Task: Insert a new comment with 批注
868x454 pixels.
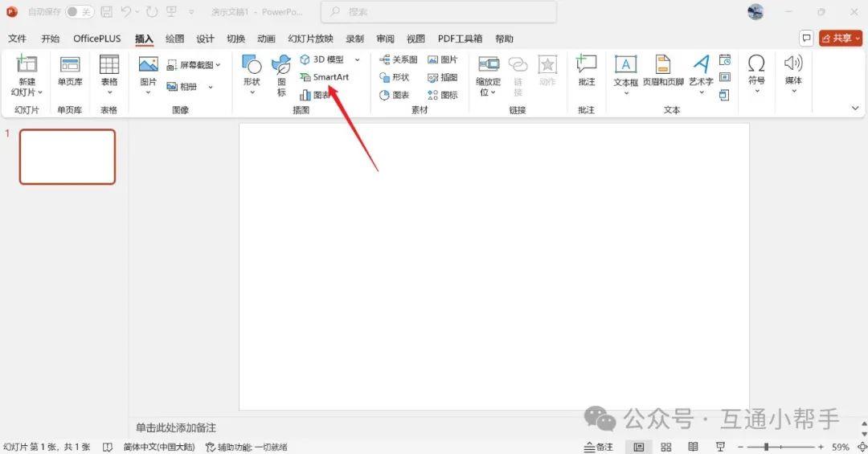Action: coord(587,69)
